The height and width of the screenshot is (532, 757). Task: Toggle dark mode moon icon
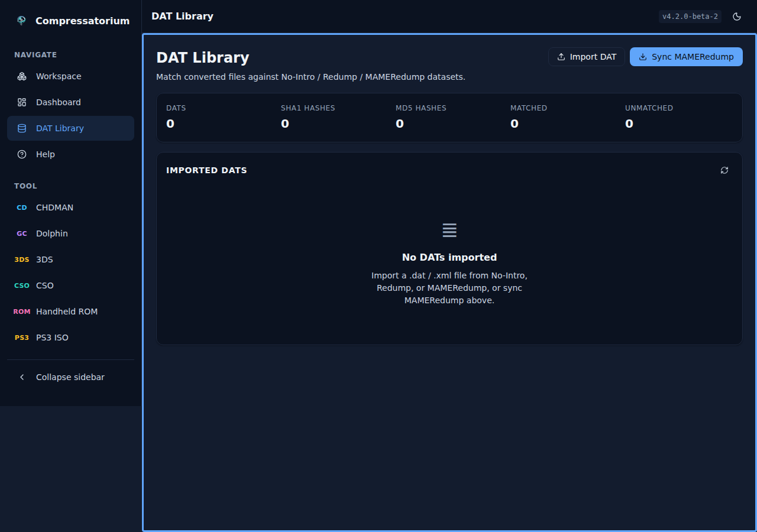point(737,17)
